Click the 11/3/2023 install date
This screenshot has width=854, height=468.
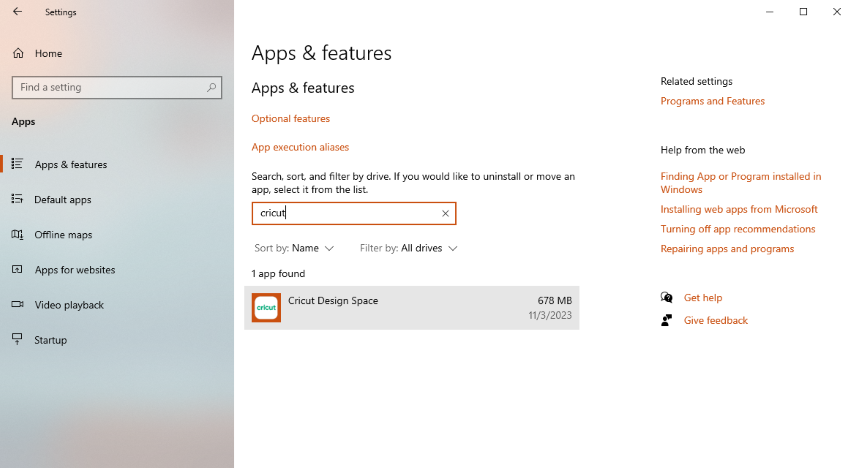pos(550,315)
